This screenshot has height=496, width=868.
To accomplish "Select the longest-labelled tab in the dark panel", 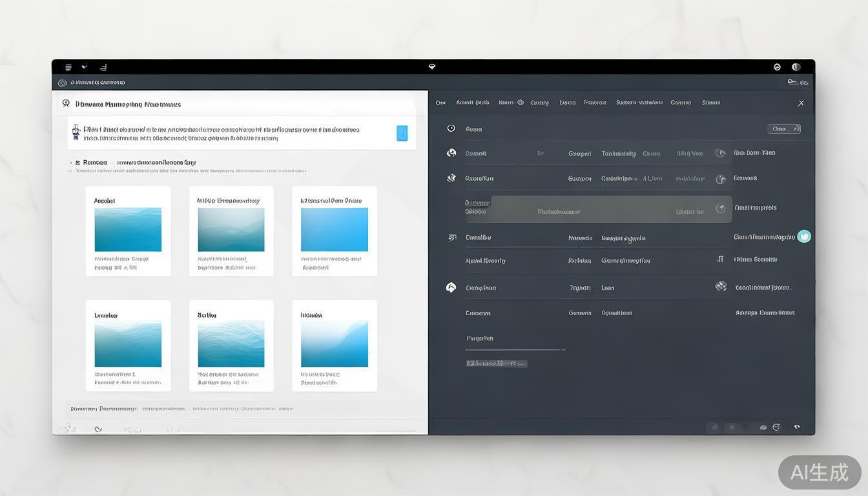I will pos(639,103).
